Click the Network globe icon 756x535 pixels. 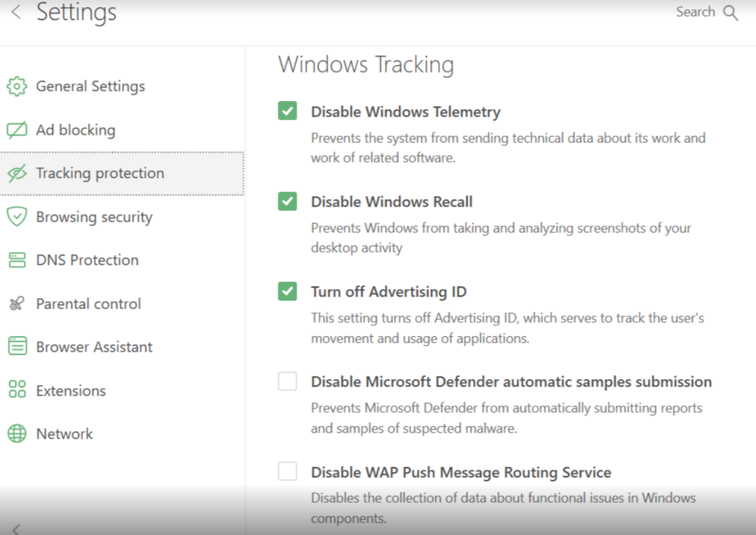point(17,433)
